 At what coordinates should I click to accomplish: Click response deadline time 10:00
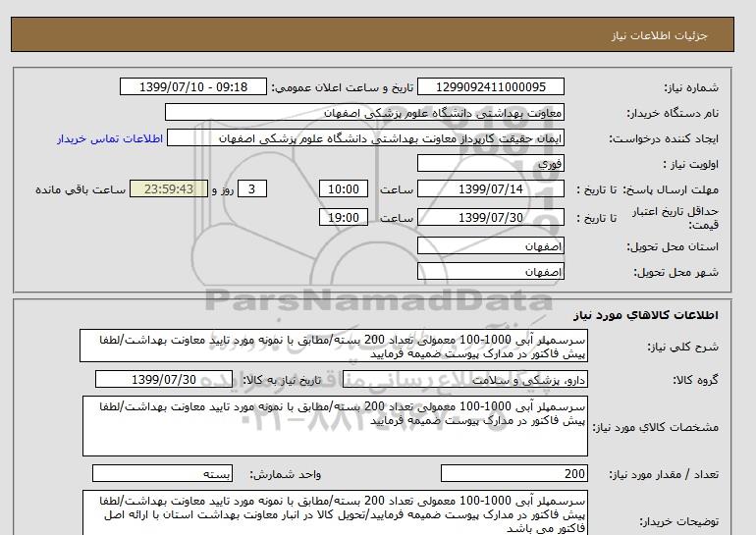344,188
